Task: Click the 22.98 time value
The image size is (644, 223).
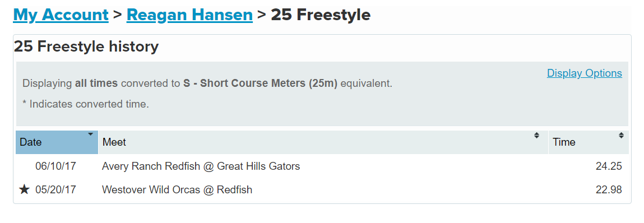Action: point(609,190)
